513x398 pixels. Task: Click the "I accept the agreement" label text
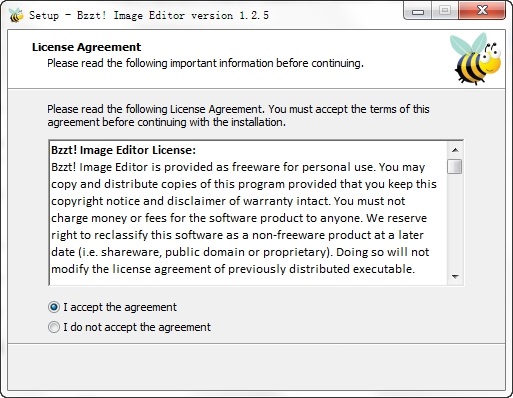(x=120, y=307)
